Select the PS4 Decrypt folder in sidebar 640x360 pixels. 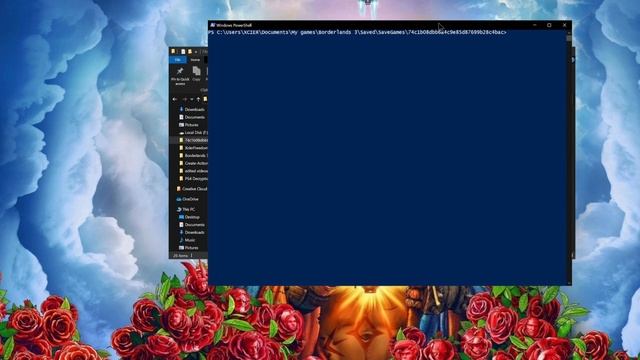pos(193,179)
